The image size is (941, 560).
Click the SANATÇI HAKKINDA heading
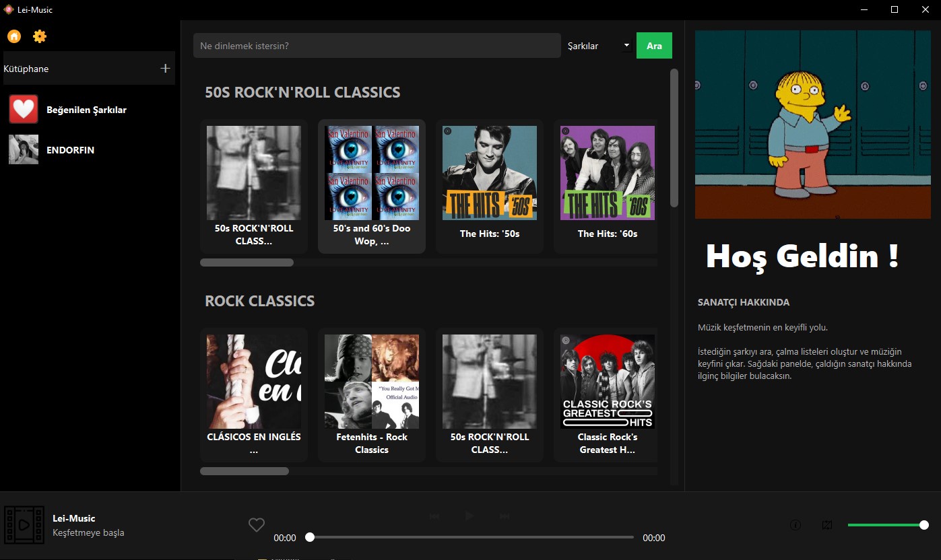pyautogui.click(x=744, y=302)
